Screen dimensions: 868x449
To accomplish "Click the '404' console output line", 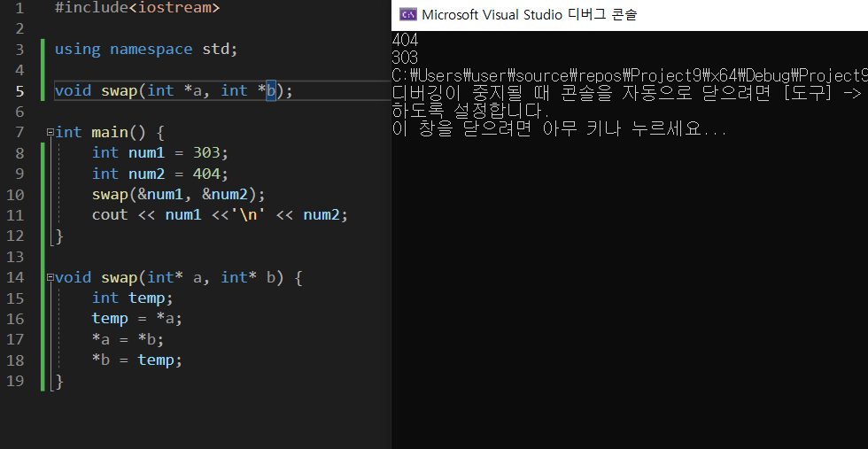I will 405,40.
